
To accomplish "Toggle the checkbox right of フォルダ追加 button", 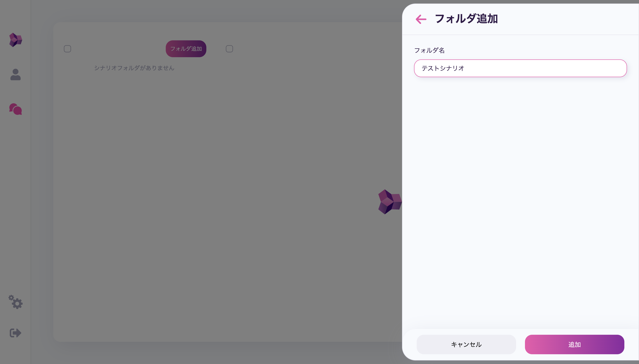I will coord(229,49).
